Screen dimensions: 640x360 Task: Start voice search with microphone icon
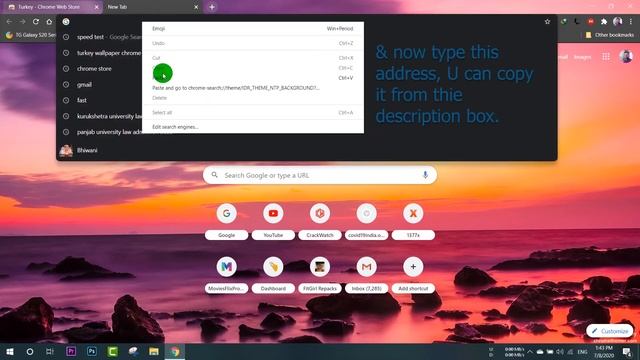[425, 175]
